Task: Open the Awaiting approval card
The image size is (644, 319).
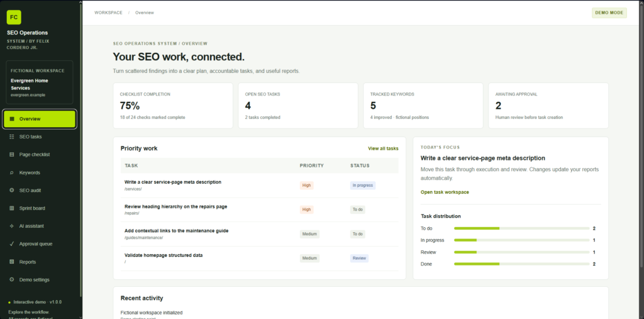Action: tap(548, 106)
